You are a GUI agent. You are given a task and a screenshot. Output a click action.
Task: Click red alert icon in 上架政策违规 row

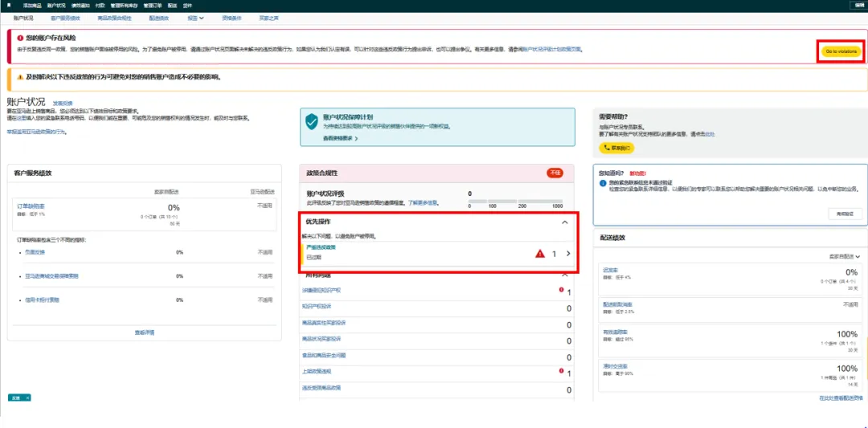click(561, 371)
